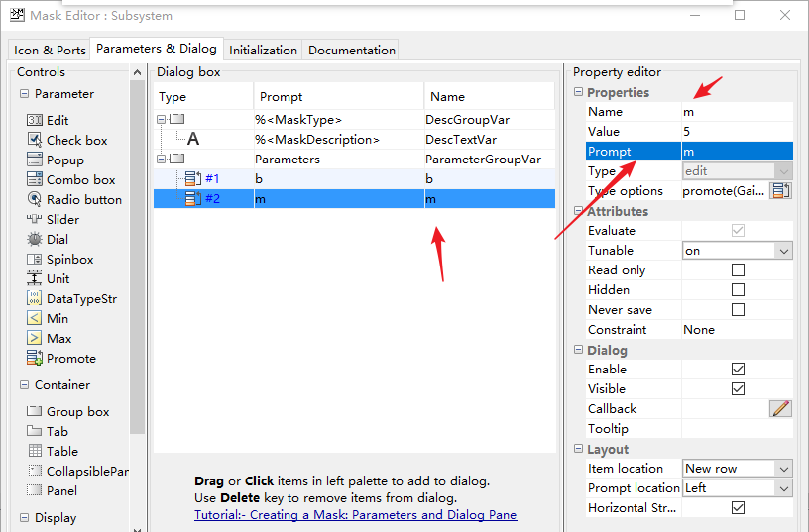809x532 pixels.
Task: Collapse the Parameter controls section
Action: click(24, 94)
